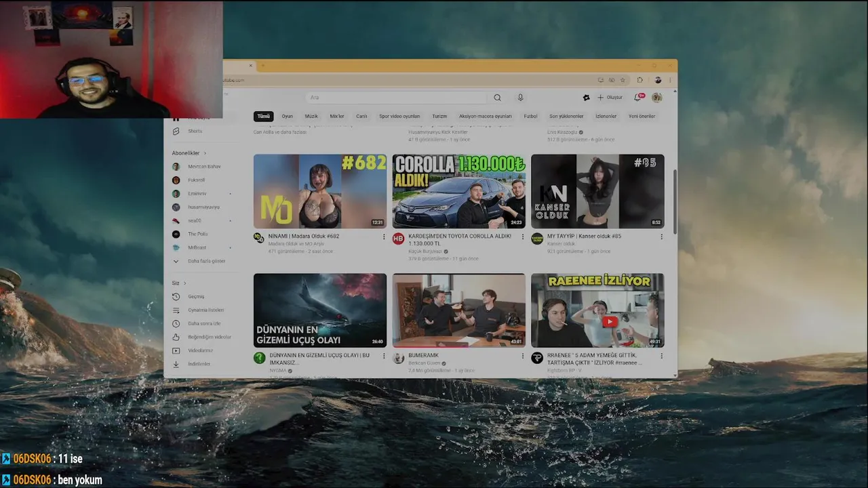Open three-dot menu for Toyota Corolla video
This screenshot has width=868, height=488.
(522, 237)
